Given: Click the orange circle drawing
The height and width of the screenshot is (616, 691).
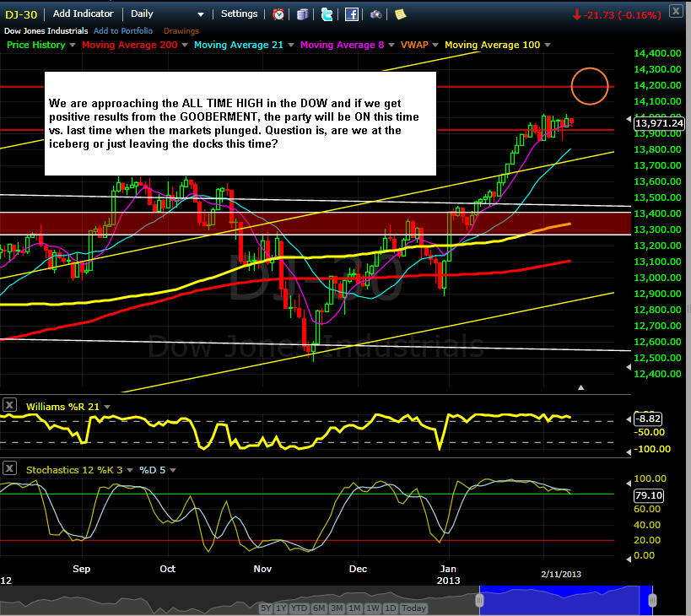Looking at the screenshot, I should coord(590,86).
